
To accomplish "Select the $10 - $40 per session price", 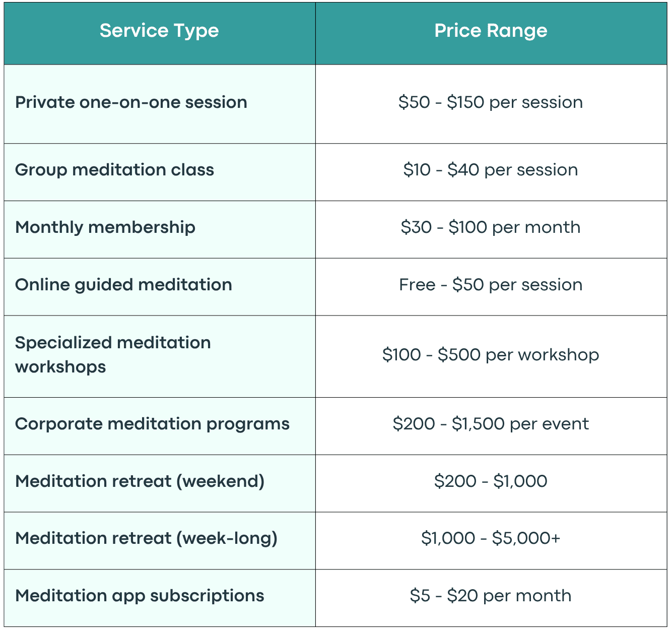I will point(491,170).
